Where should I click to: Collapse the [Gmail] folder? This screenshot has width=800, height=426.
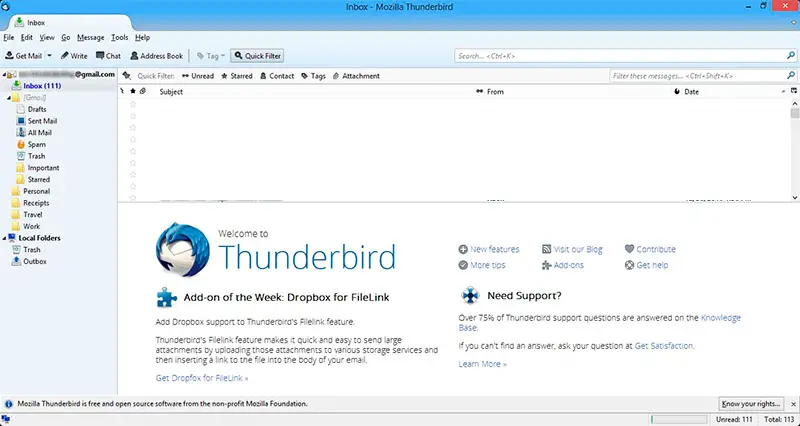[8, 97]
